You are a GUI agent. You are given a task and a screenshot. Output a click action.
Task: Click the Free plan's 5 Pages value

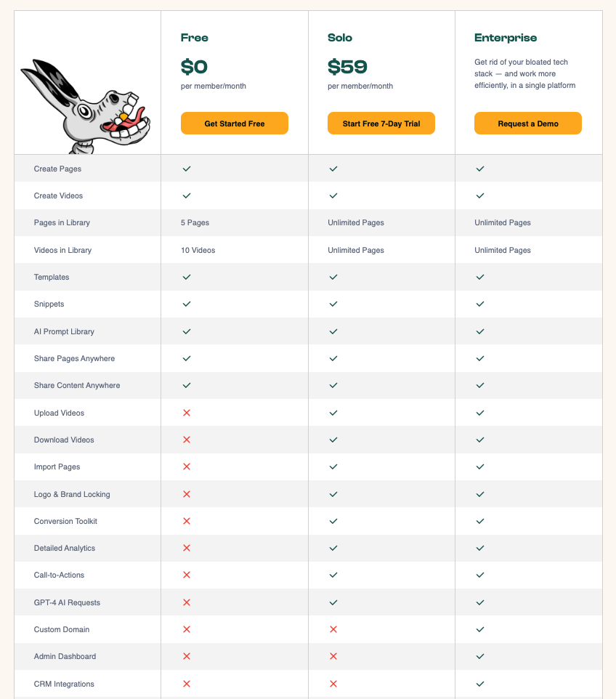(195, 222)
